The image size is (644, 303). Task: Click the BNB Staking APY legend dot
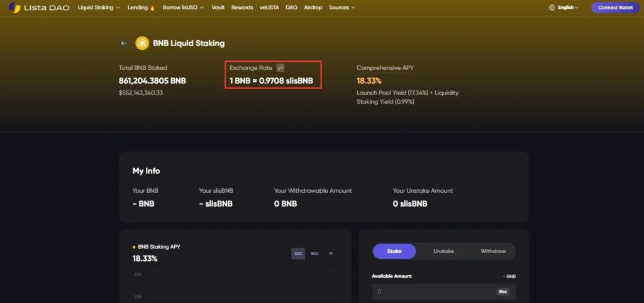(x=134, y=247)
